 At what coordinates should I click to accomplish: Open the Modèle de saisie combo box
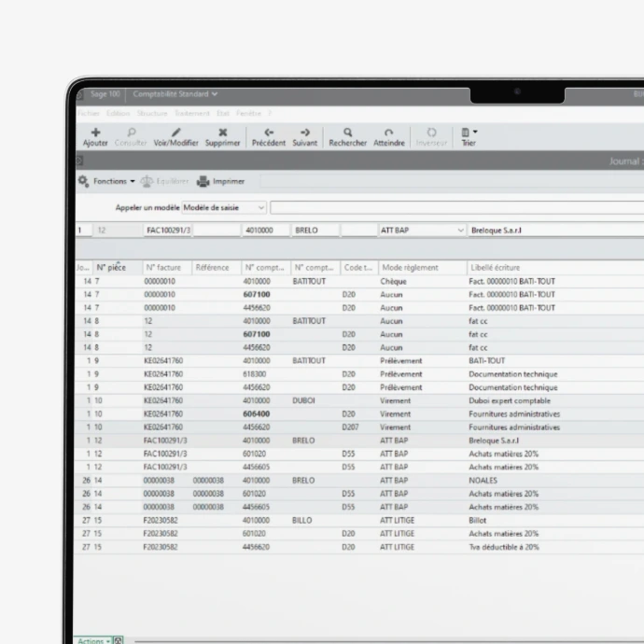coord(224,208)
